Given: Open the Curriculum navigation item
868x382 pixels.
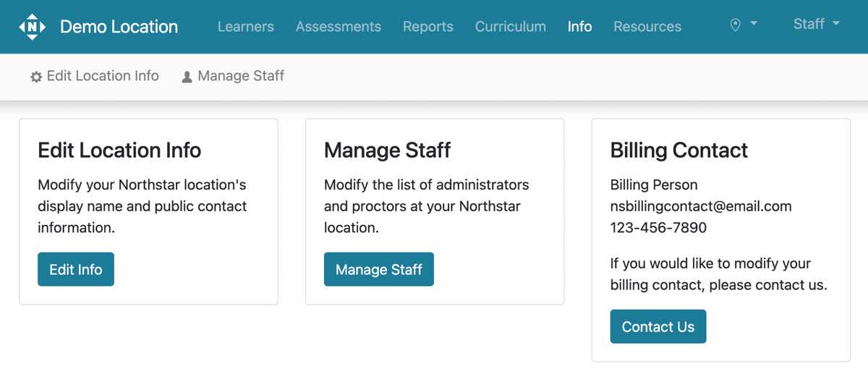Looking at the screenshot, I should [x=511, y=27].
